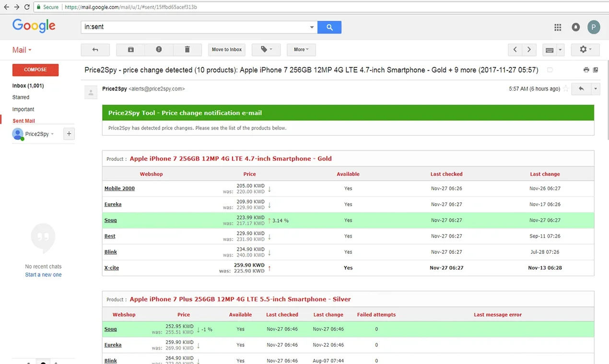Screen dimensions: 609x364
Task: Open the Souq webshop link
Action: point(110,220)
